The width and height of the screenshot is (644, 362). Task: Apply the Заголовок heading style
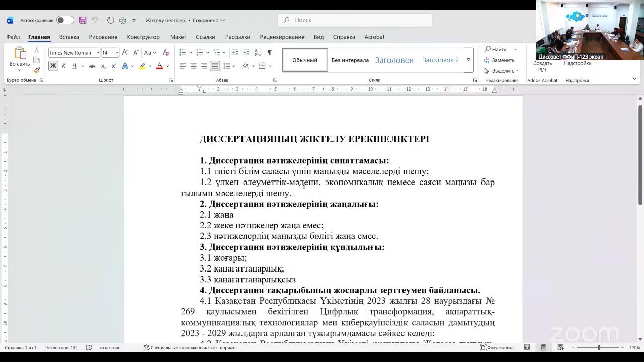[x=394, y=60]
